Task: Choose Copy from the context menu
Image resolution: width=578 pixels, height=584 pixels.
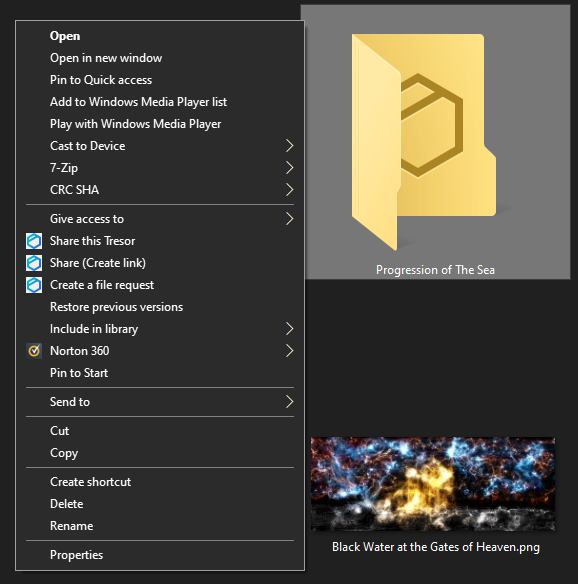Action: 64,453
